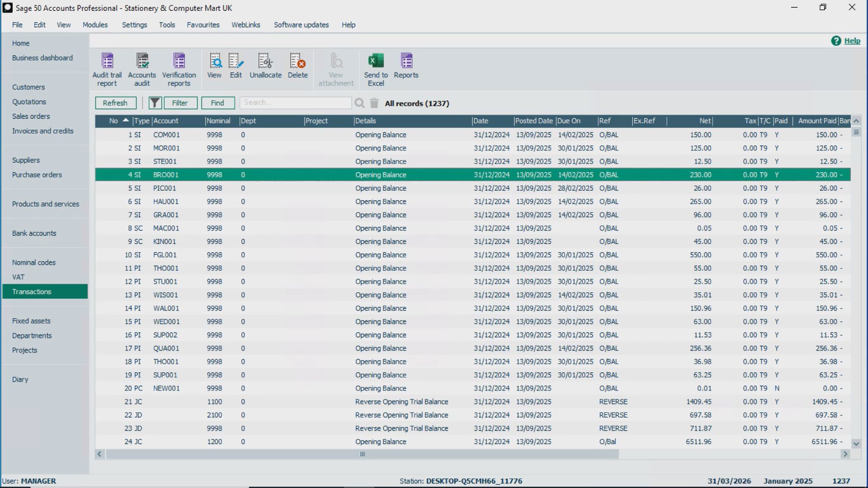This screenshot has height=488, width=868.
Task: Open the Settings menu
Action: click(x=134, y=25)
